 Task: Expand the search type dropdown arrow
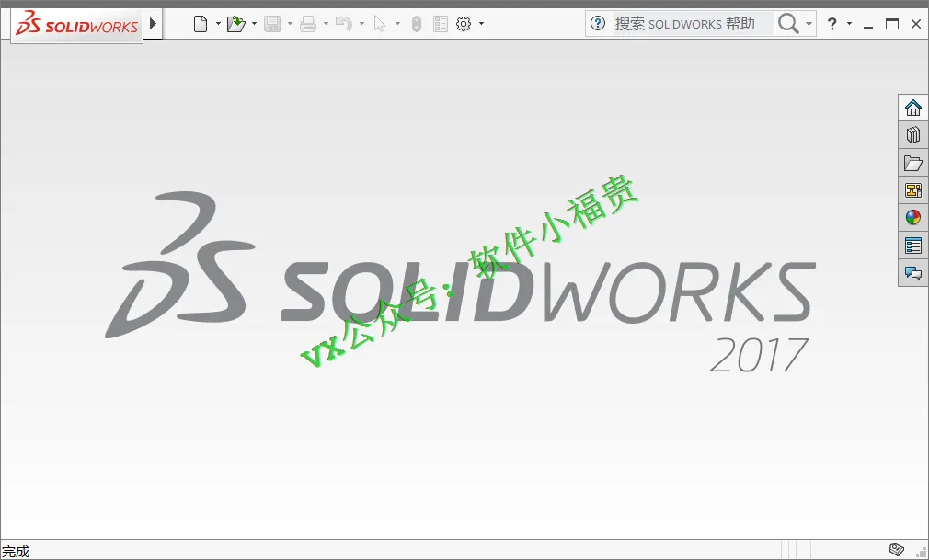point(809,24)
